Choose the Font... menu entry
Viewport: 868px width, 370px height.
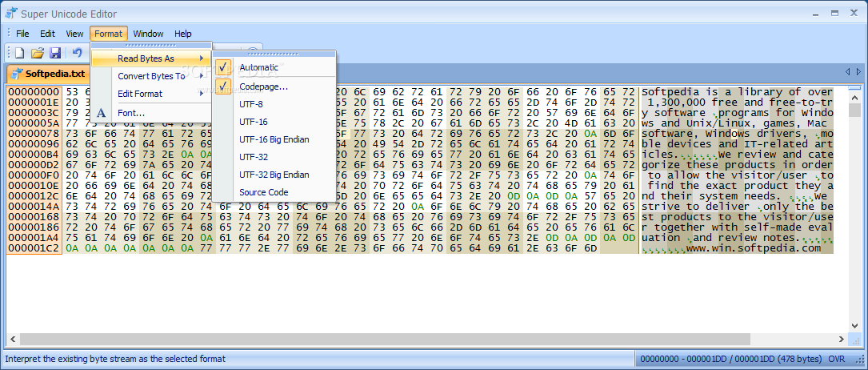point(152,113)
